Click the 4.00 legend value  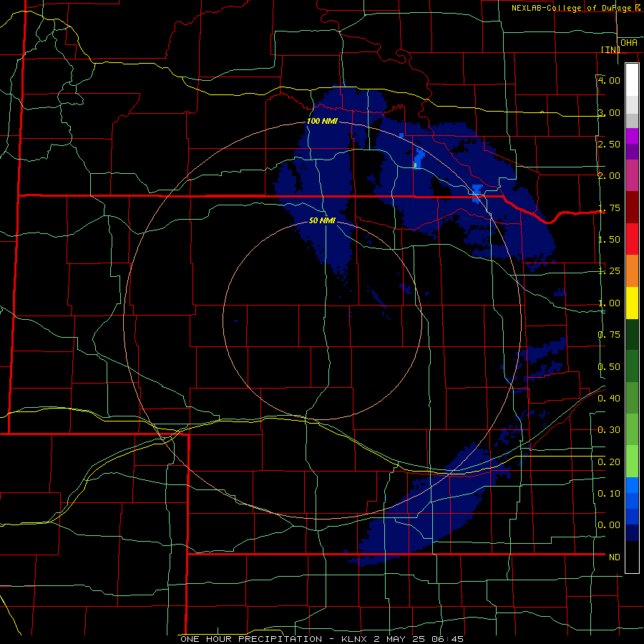[x=609, y=80]
